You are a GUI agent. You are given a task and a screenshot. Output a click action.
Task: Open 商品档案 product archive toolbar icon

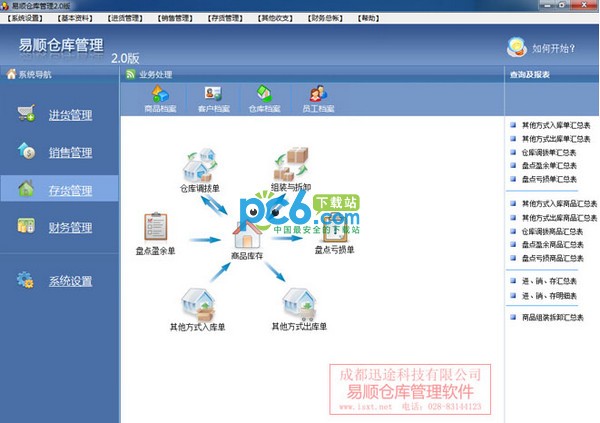tap(160, 94)
